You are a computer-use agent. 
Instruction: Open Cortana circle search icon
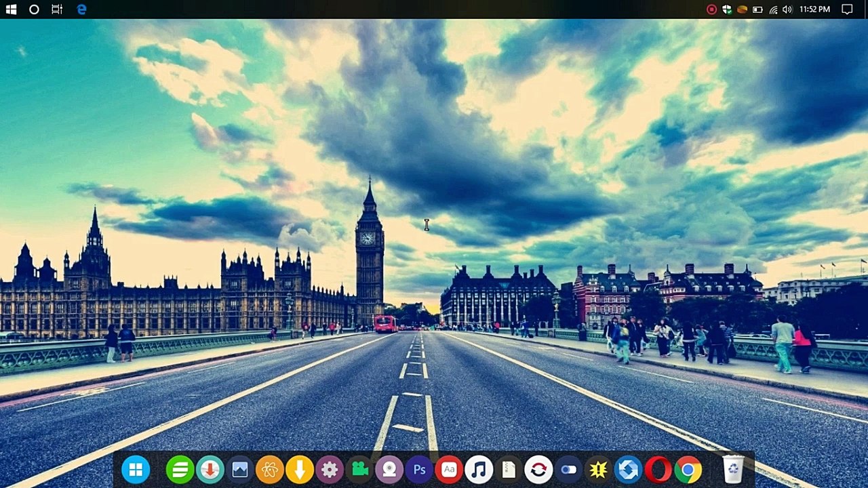click(34, 9)
